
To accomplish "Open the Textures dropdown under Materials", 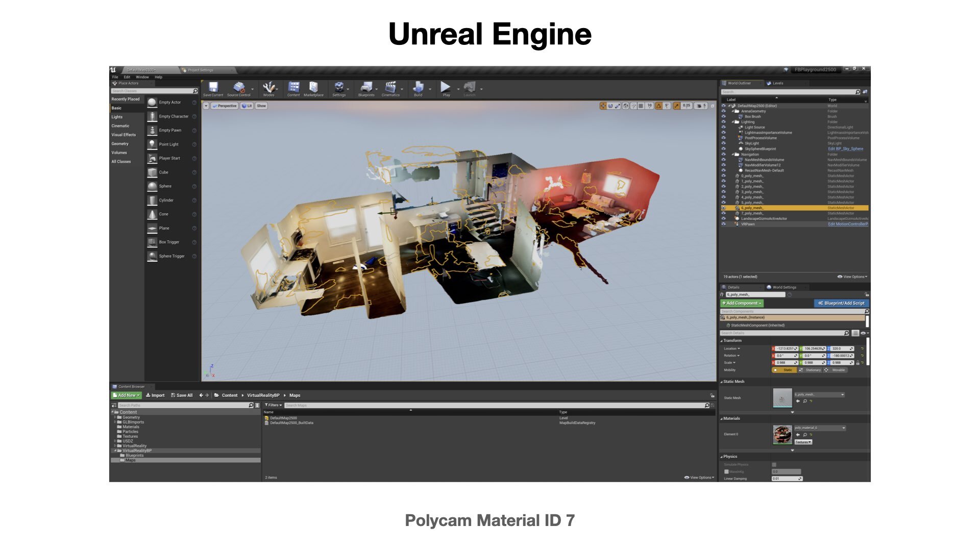I will [x=803, y=442].
